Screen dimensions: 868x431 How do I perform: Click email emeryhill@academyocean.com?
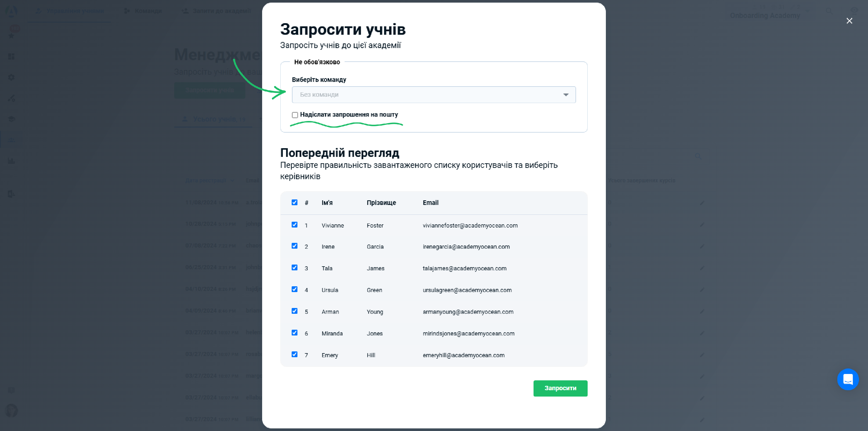click(463, 355)
